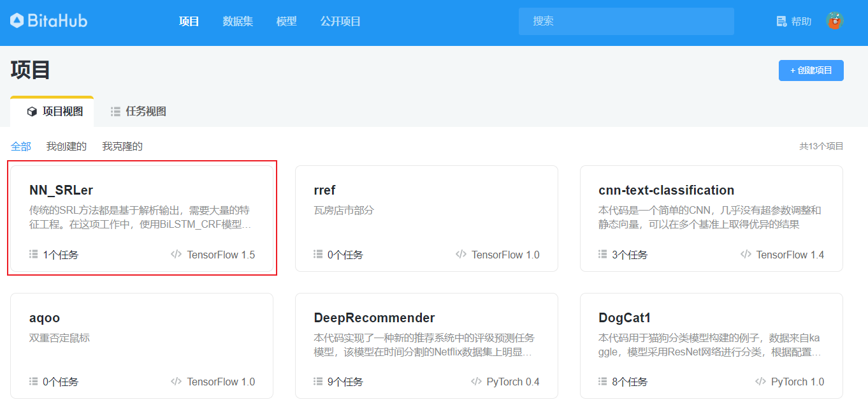Image resolution: width=868 pixels, height=409 pixels.
Task: Filter by 我克隆的 projects
Action: [x=122, y=147]
